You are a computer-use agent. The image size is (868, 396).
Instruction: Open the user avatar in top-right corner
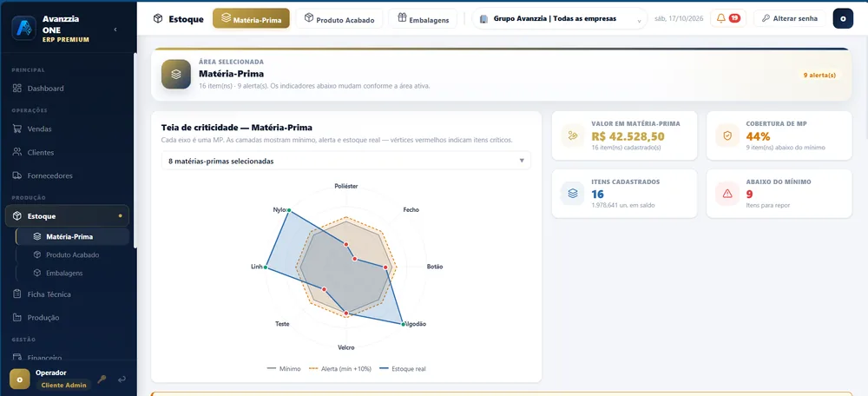pos(843,18)
